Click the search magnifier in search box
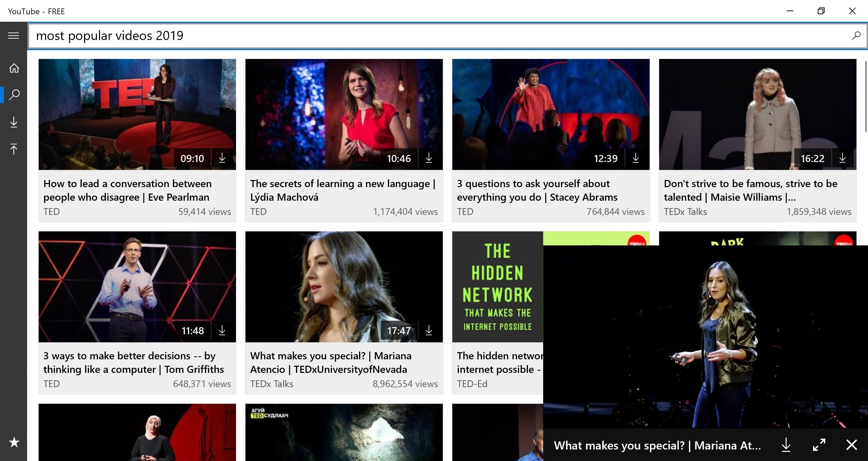 856,36
